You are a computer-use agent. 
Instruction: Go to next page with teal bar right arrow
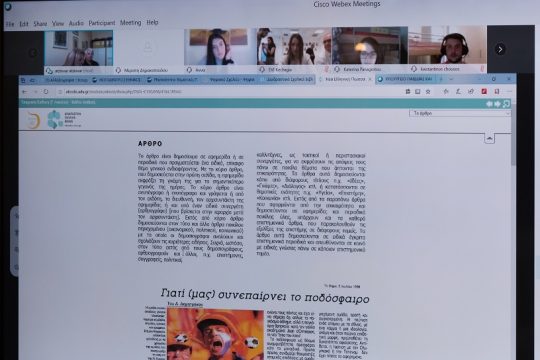(x=498, y=104)
